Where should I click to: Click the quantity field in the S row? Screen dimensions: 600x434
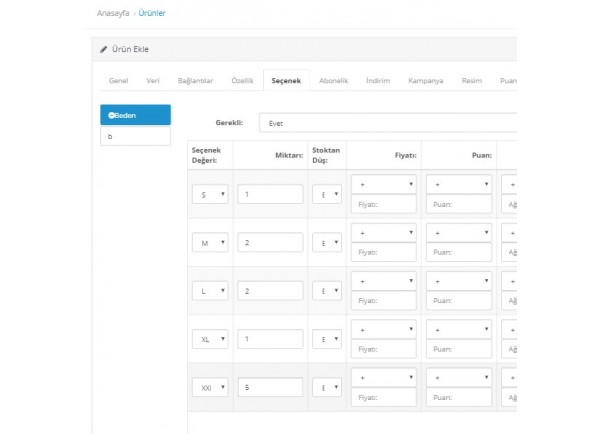pyautogui.click(x=270, y=194)
